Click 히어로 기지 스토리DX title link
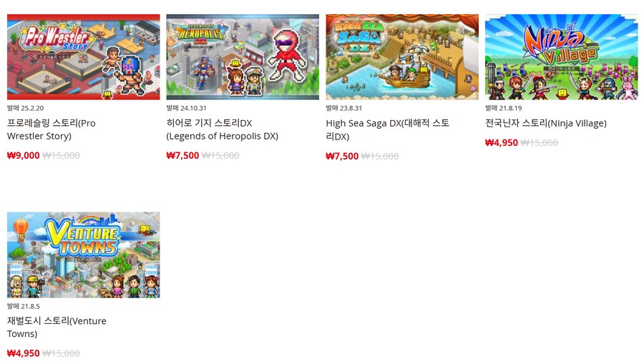 pos(223,129)
